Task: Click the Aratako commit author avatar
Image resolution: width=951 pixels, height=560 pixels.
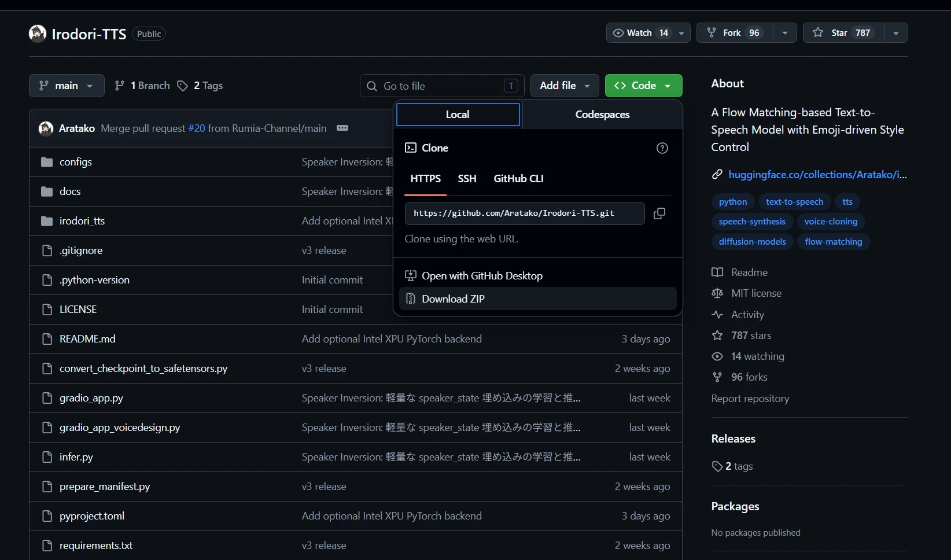Action: tap(46, 128)
